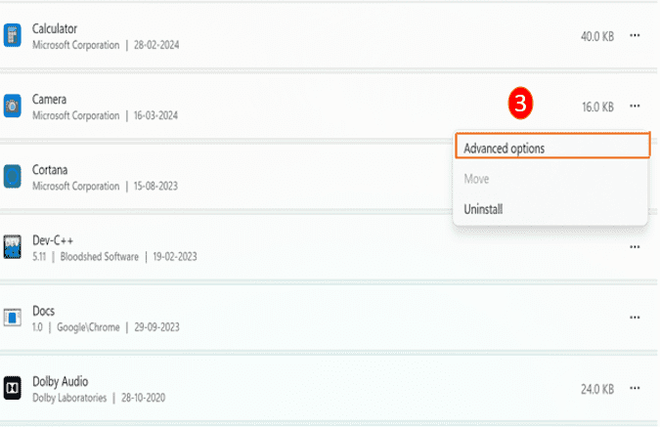Click the Dev-C++ app icon
660x427 pixels.
click(x=12, y=247)
